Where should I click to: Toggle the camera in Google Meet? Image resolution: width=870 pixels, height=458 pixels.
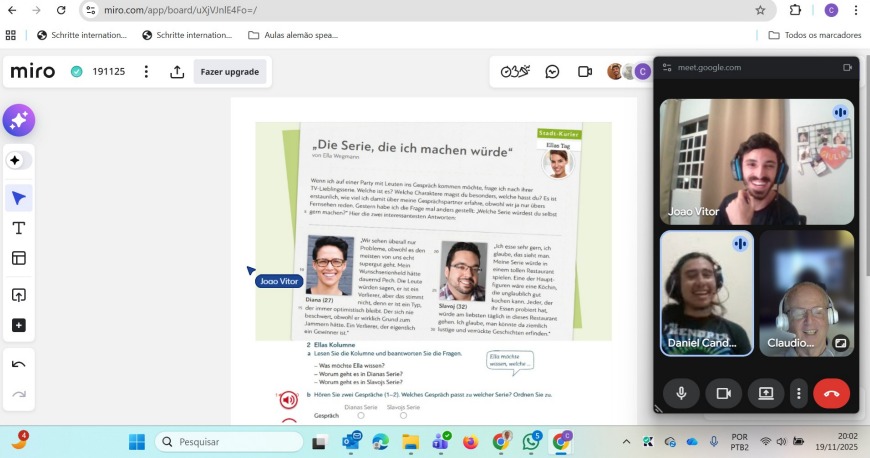[x=723, y=393]
